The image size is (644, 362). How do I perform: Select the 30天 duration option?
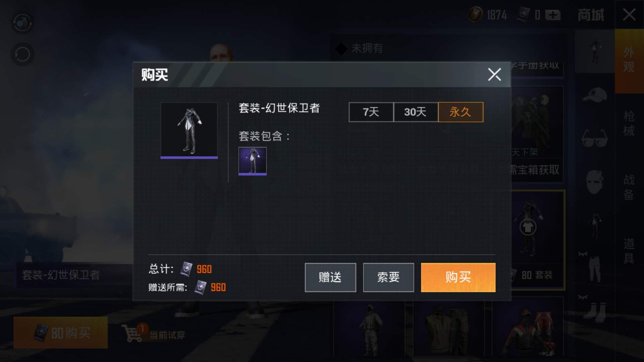[x=416, y=112]
